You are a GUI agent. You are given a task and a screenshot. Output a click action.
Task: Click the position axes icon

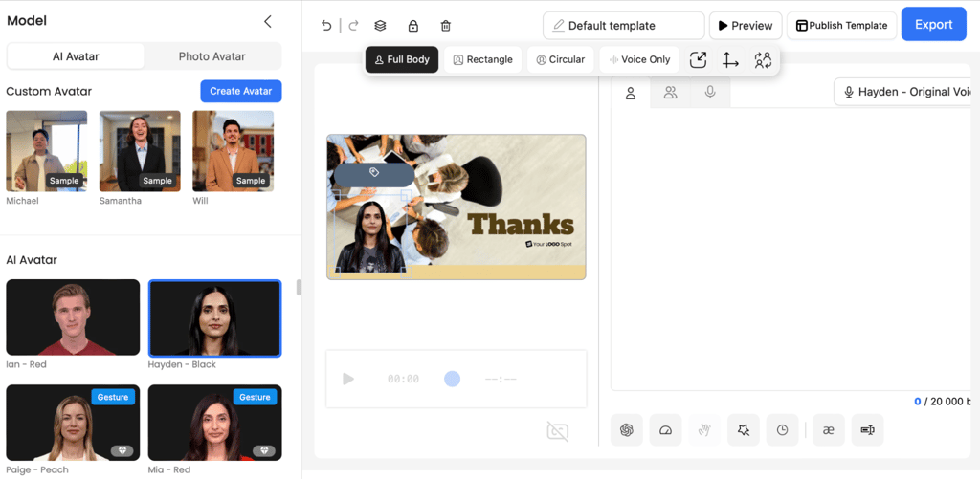click(x=730, y=60)
